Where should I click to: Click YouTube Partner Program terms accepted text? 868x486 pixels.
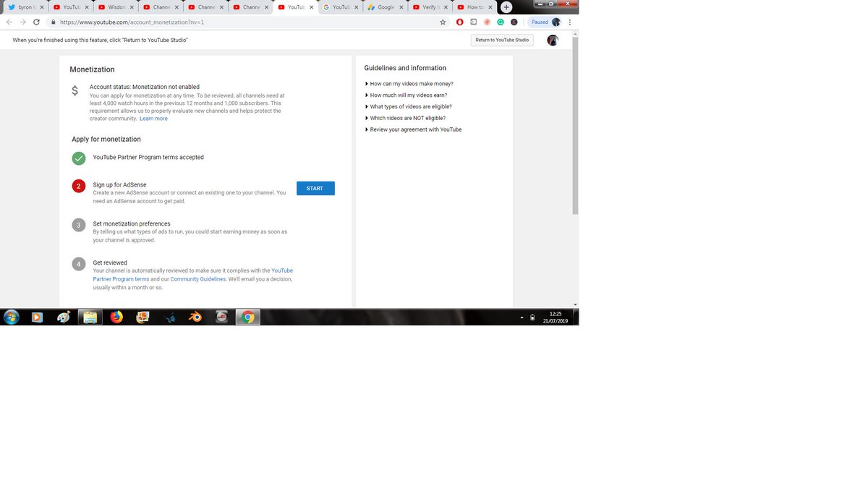(148, 158)
